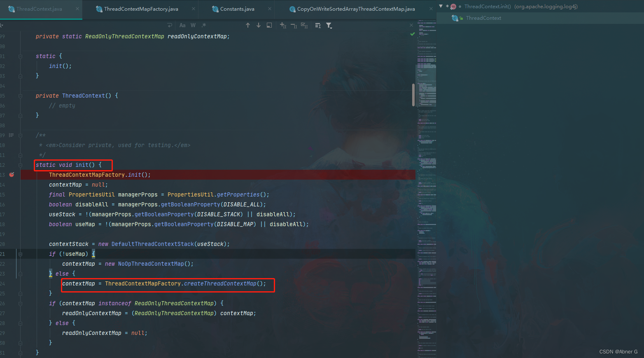Click "readOnlyContextMap = null;" statement
Image resolution: width=644 pixels, height=358 pixels.
(x=105, y=333)
